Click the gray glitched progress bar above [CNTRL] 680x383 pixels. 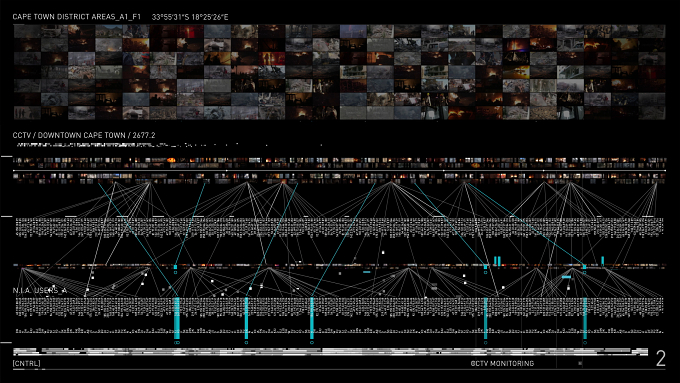pyautogui.click(x=330, y=352)
